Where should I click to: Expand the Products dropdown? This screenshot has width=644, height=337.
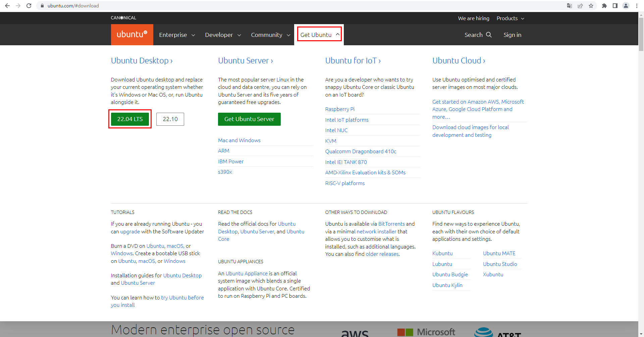510,18
